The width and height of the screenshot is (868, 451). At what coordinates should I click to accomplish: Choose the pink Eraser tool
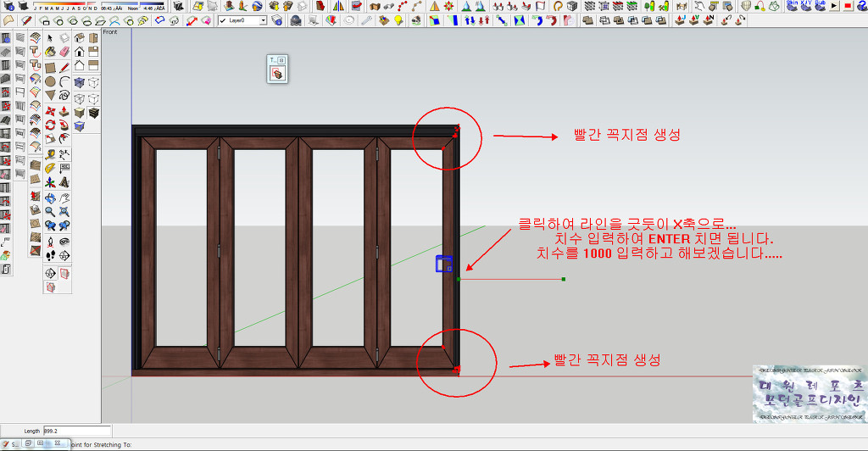click(x=64, y=53)
